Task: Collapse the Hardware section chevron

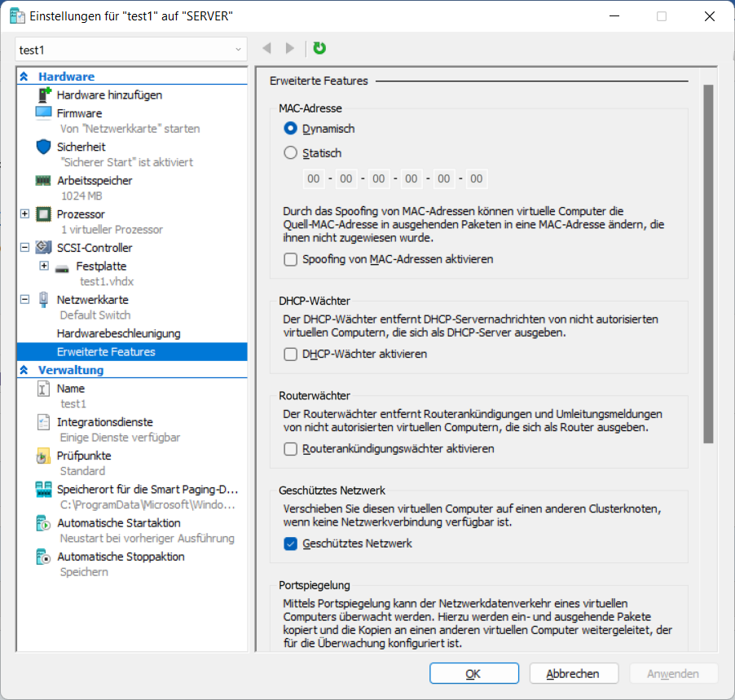Action: (x=24, y=77)
